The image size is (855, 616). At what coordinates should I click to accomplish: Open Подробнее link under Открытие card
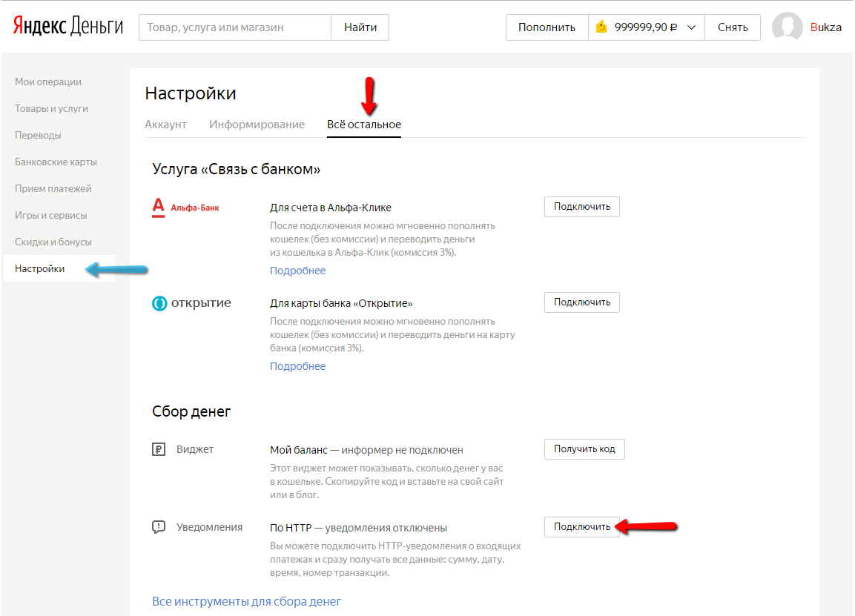(x=297, y=366)
